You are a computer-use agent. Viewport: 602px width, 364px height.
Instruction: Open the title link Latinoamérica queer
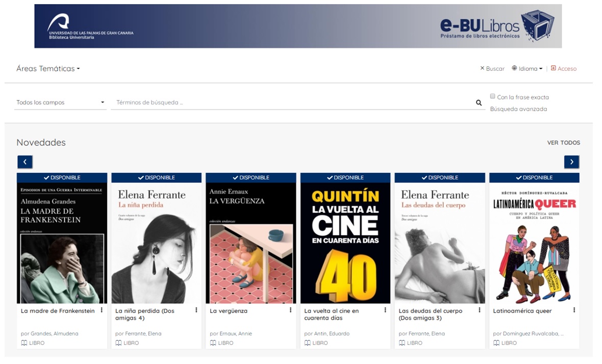(x=522, y=311)
